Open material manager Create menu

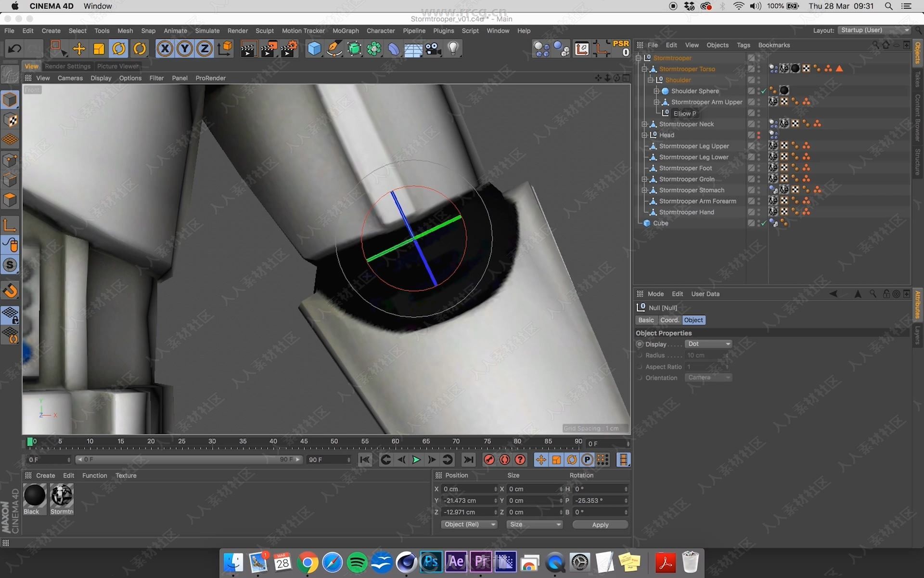pos(46,475)
